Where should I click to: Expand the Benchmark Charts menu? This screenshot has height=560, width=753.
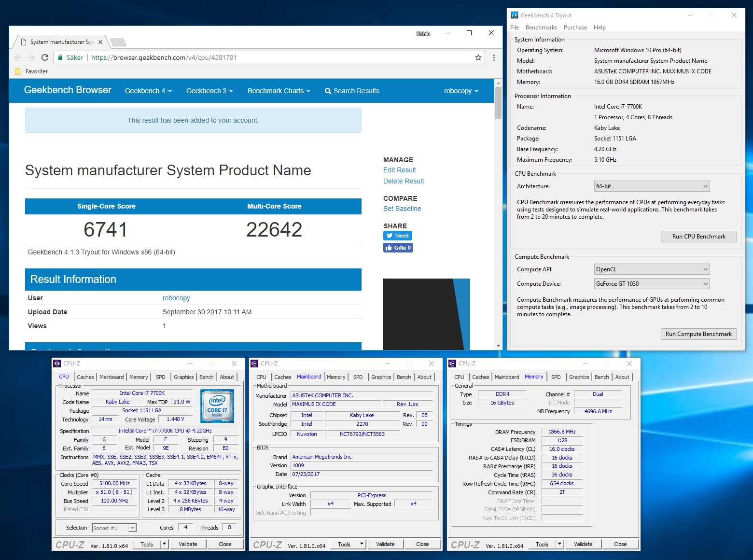pyautogui.click(x=279, y=91)
